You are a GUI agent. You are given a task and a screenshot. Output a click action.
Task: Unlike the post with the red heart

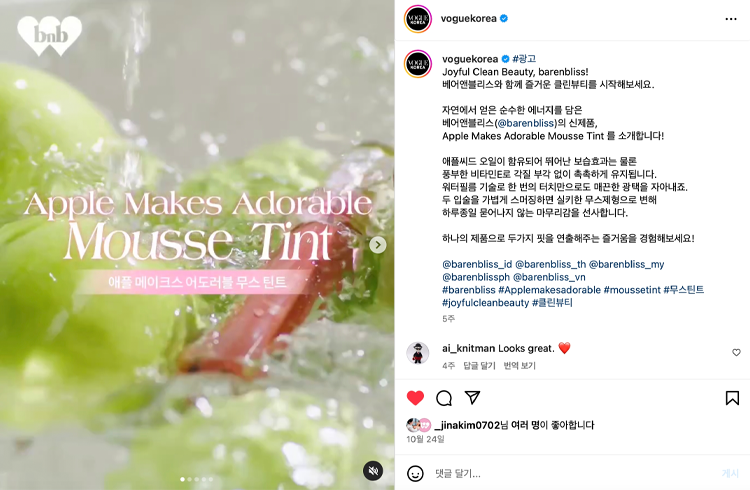click(x=415, y=398)
